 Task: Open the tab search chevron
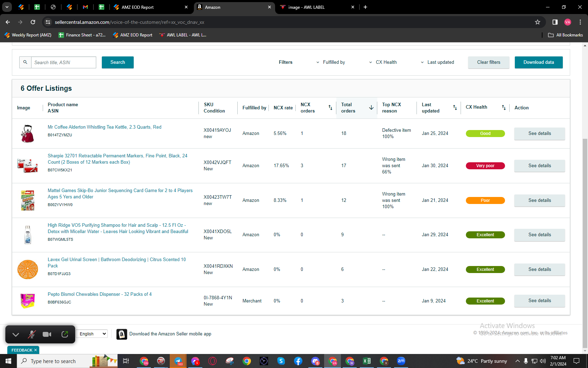pos(7,7)
